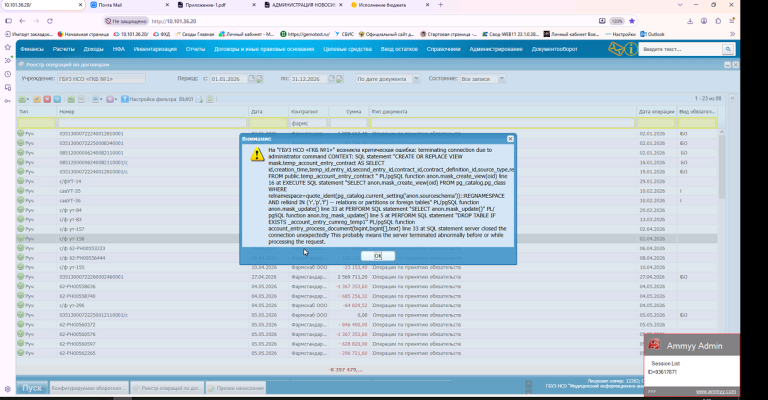Focus the period start date field 01.01.2026
768x400 pixels.
pos(229,79)
